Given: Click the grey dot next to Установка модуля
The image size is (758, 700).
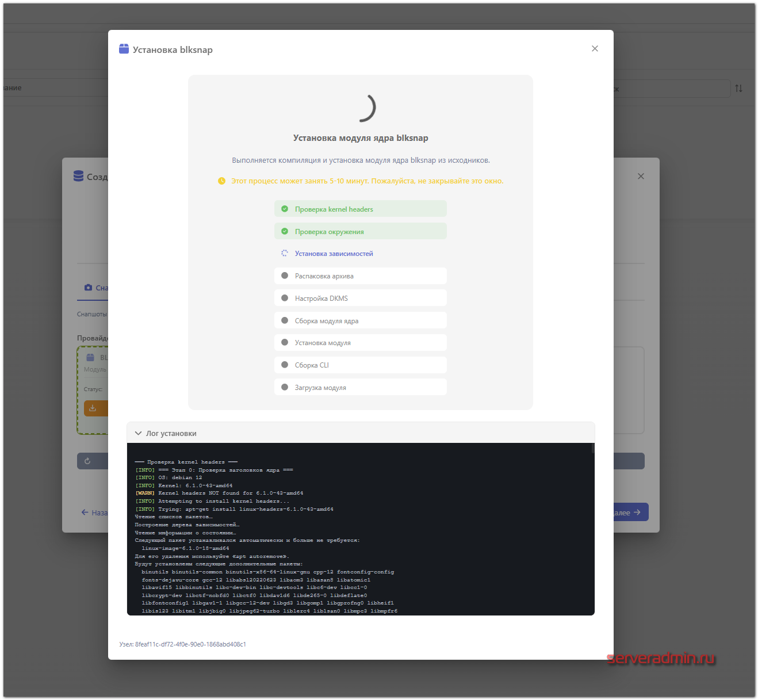Looking at the screenshot, I should (285, 342).
